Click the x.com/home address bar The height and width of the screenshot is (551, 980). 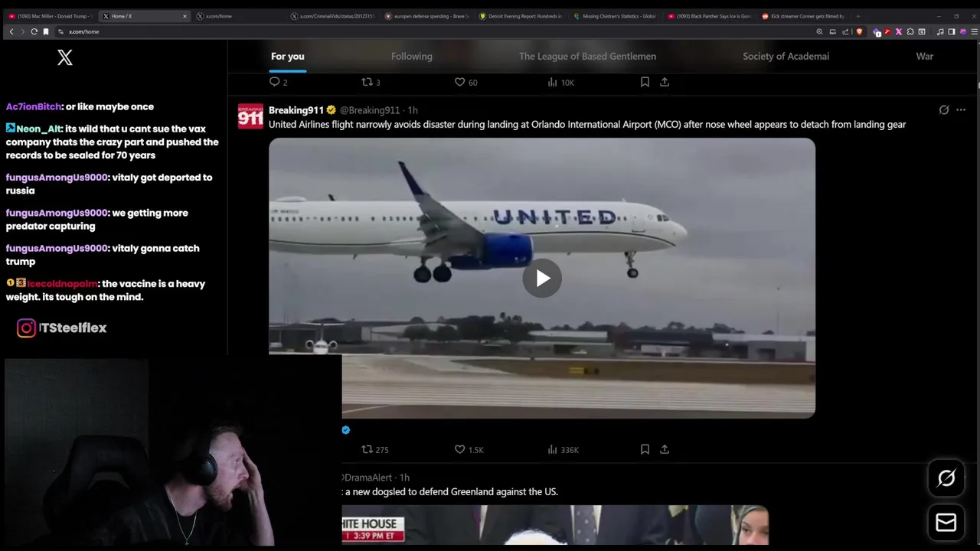click(x=433, y=31)
